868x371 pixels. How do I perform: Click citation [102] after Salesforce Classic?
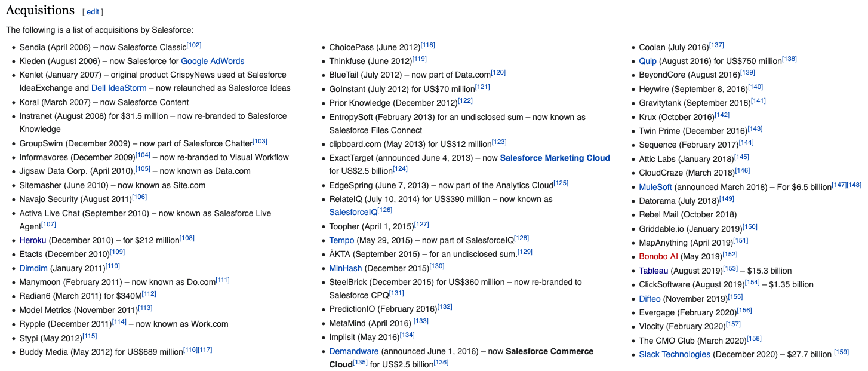pos(194,45)
